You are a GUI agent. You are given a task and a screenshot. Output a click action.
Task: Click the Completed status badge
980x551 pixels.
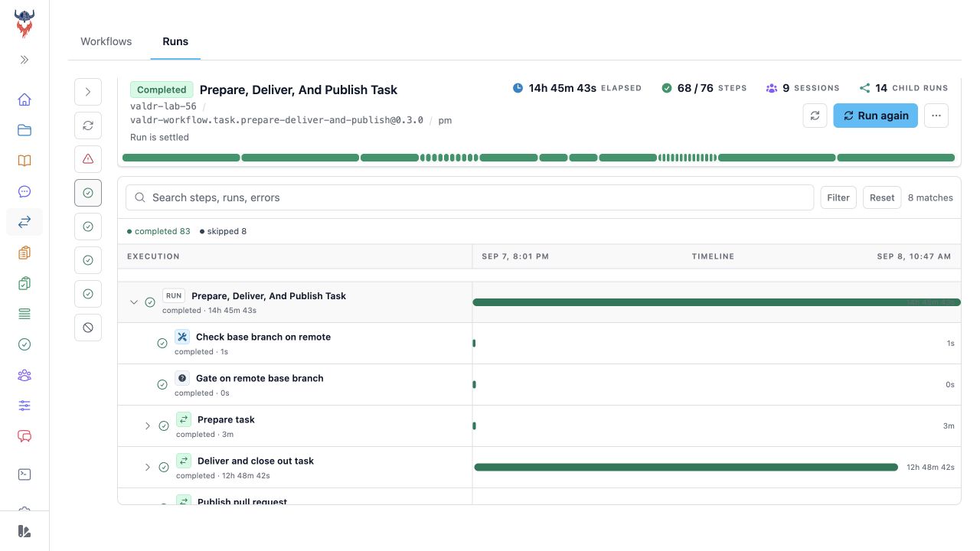pos(162,90)
